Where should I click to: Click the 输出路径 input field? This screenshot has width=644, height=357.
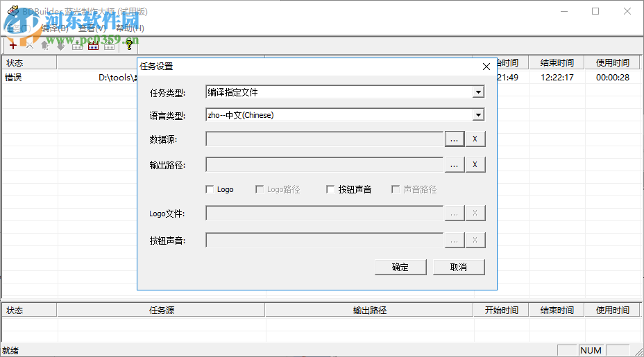[x=325, y=164]
